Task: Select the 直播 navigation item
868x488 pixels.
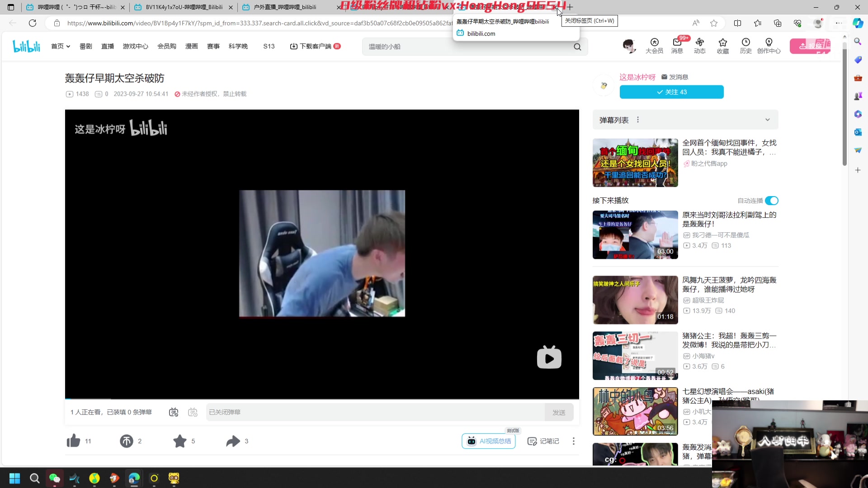Action: (108, 46)
